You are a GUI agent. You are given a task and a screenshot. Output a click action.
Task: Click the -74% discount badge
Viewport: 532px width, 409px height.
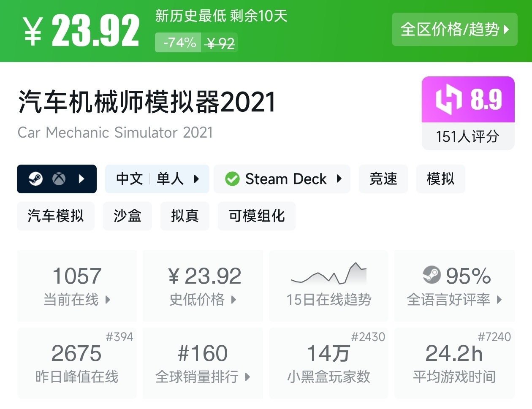(179, 43)
